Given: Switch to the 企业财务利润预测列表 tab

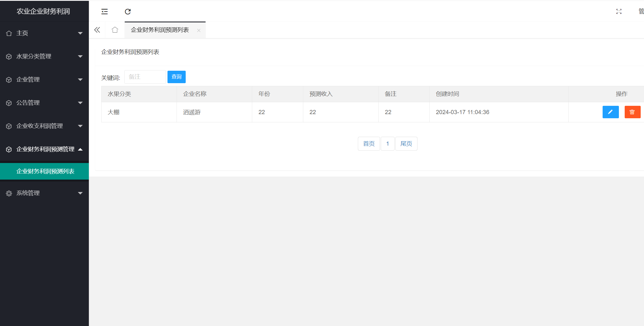Looking at the screenshot, I should [x=160, y=30].
